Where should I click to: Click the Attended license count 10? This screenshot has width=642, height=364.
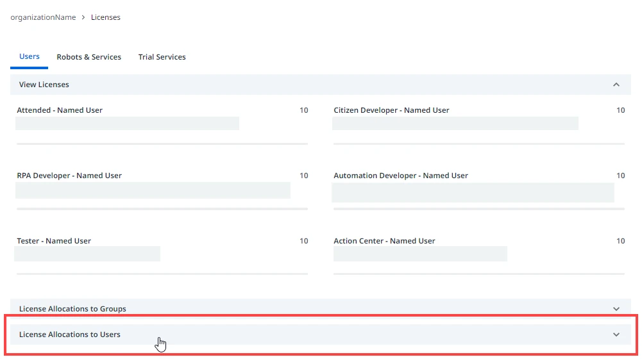coord(304,110)
